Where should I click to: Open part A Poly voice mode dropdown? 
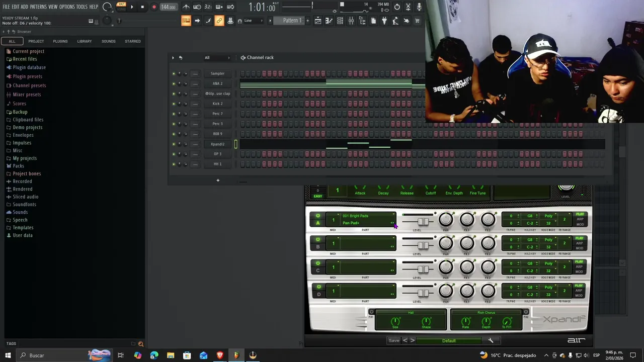(549, 216)
